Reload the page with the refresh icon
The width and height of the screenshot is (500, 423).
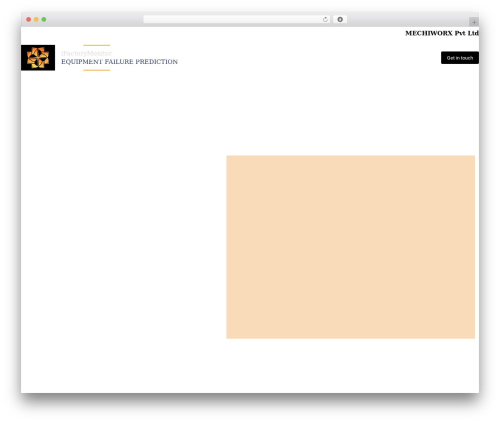(325, 19)
